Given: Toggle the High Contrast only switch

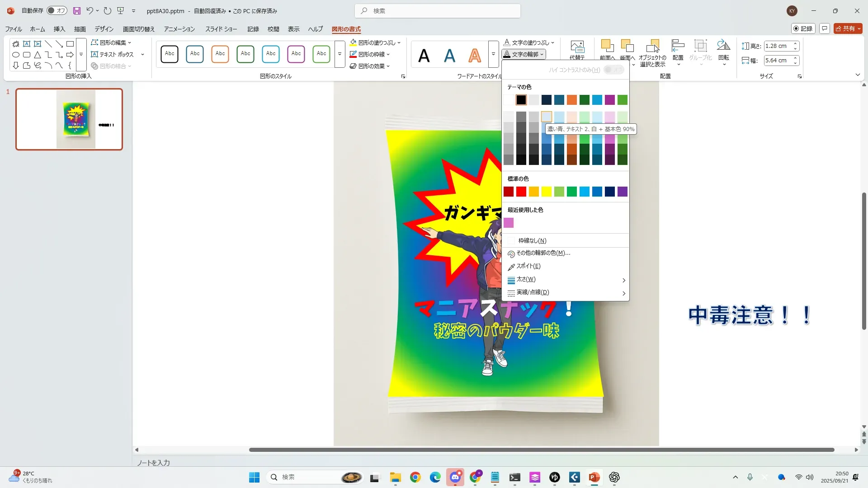Looking at the screenshot, I should coord(613,70).
